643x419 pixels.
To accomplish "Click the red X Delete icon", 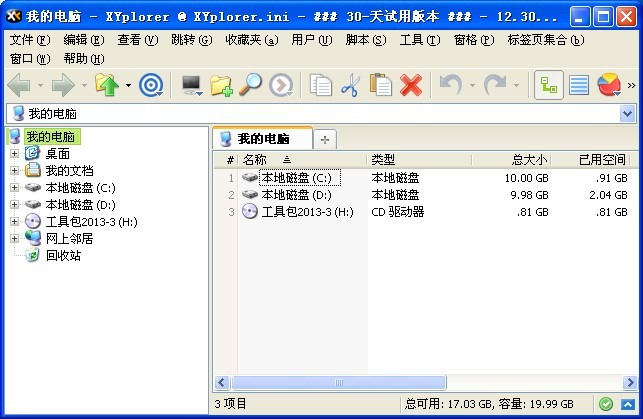I will 411,85.
